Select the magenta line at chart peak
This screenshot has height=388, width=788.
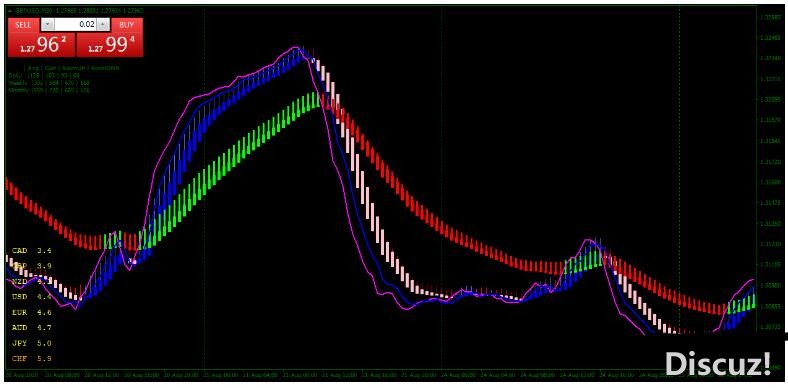[x=297, y=48]
